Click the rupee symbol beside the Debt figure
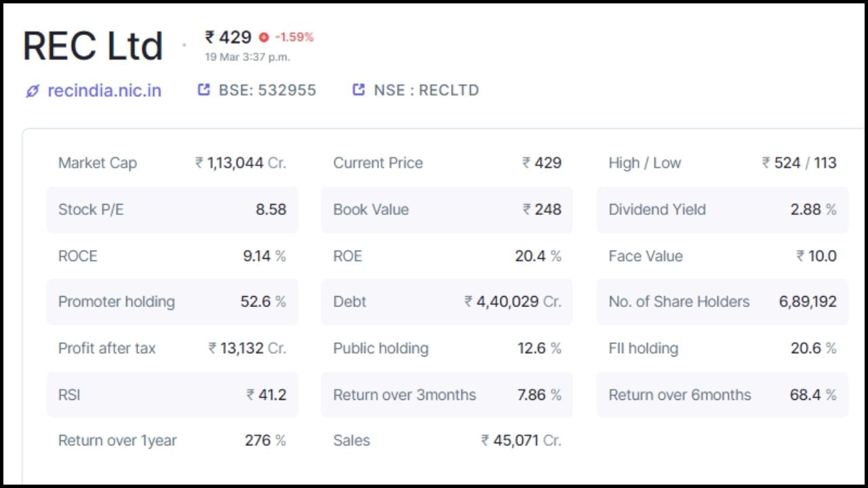This screenshot has width=868, height=488. point(467,302)
